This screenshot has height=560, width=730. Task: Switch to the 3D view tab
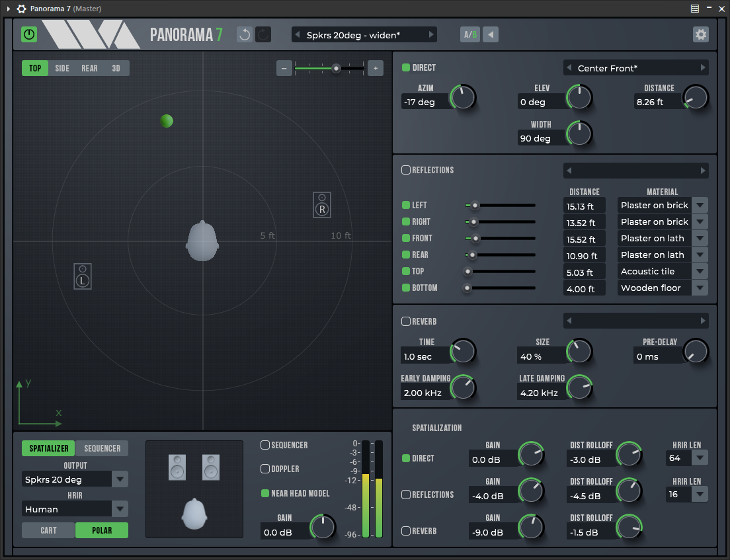(116, 68)
